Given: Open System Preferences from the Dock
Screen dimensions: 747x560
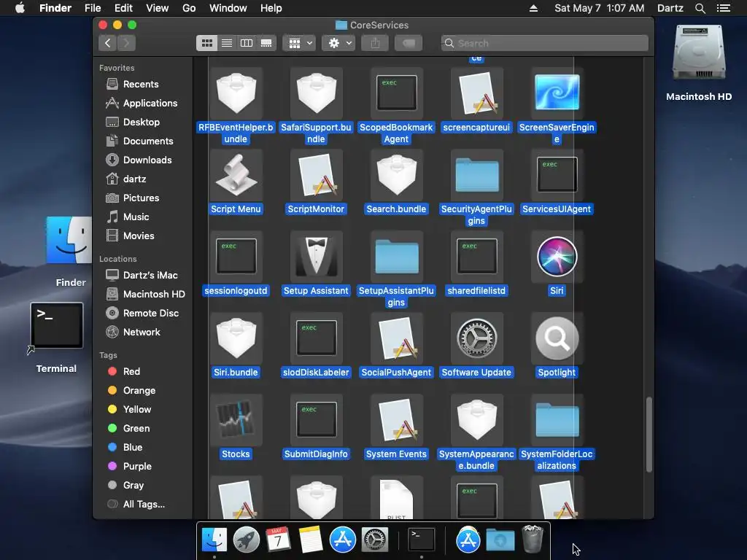Looking at the screenshot, I should [375, 540].
